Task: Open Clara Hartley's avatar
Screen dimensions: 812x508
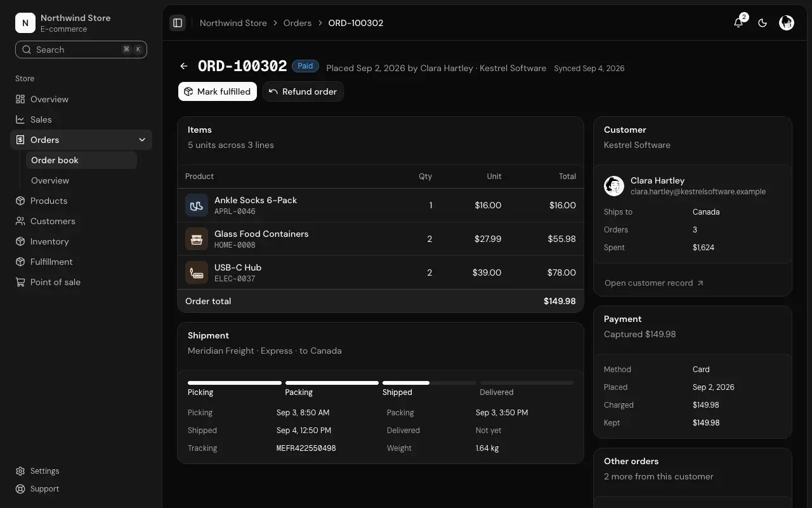Action: [614, 185]
